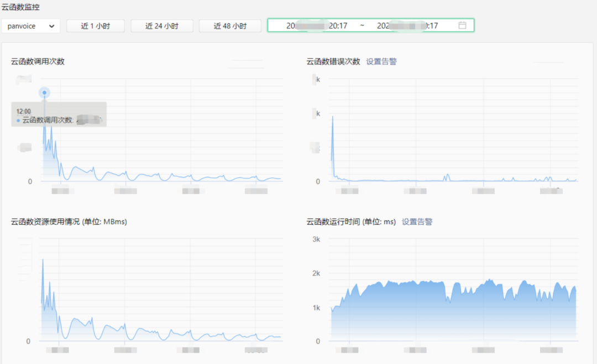The image size is (597, 364).
Task: Click the highlighted data point on 云函数调用次数 chart
Action: tap(45, 92)
